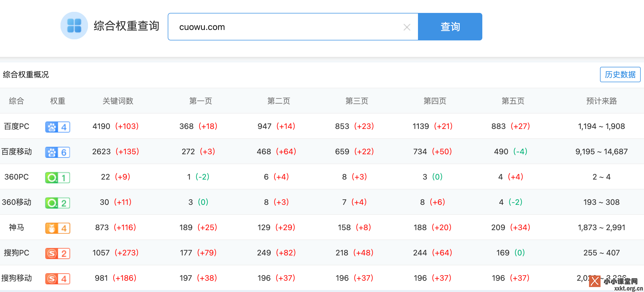Click the 第五页 column header
The image size is (644, 292).
click(513, 101)
